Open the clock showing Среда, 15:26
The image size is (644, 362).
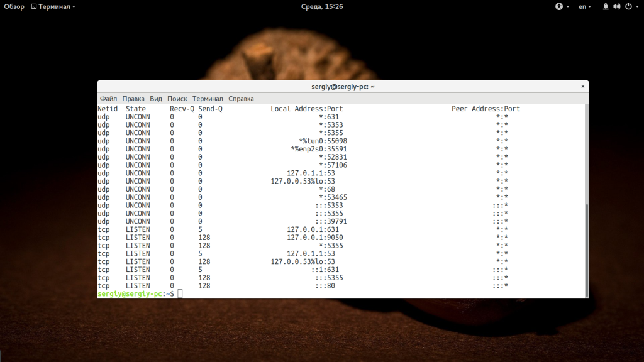321,6
